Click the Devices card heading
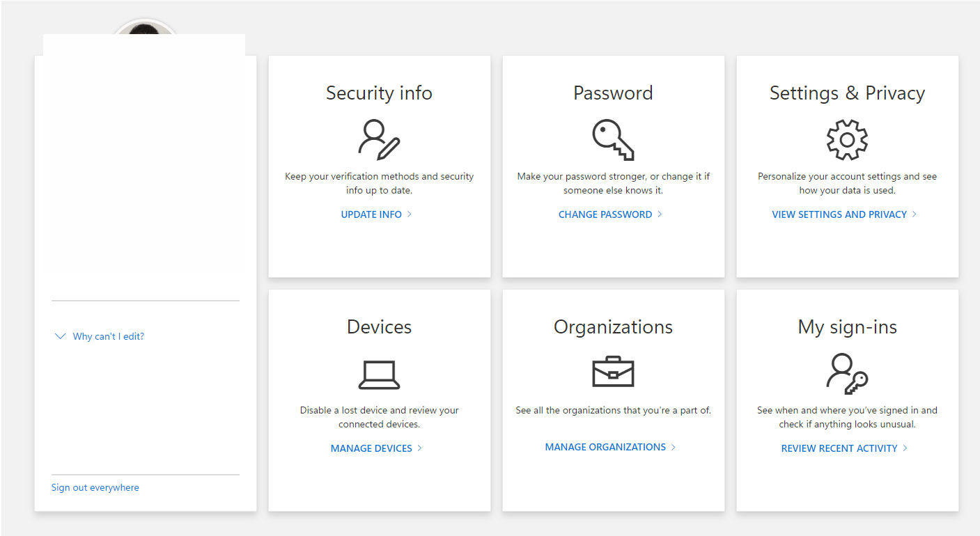 tap(379, 327)
